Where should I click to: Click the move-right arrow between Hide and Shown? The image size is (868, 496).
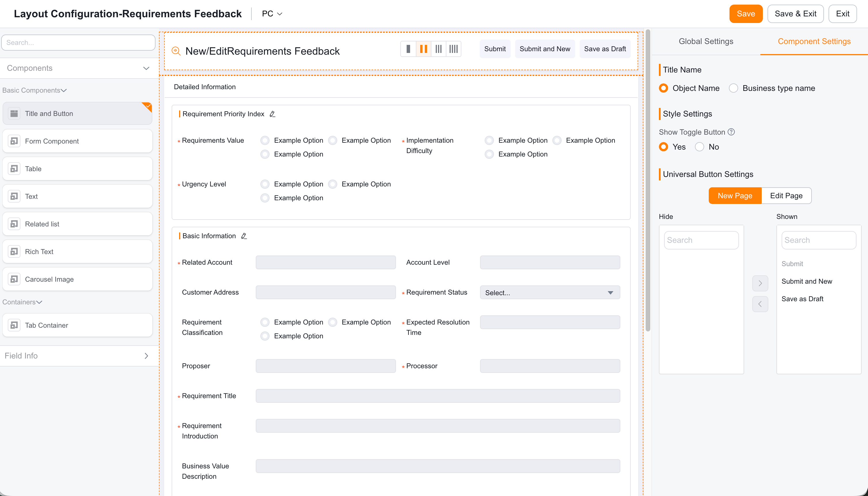click(x=760, y=283)
